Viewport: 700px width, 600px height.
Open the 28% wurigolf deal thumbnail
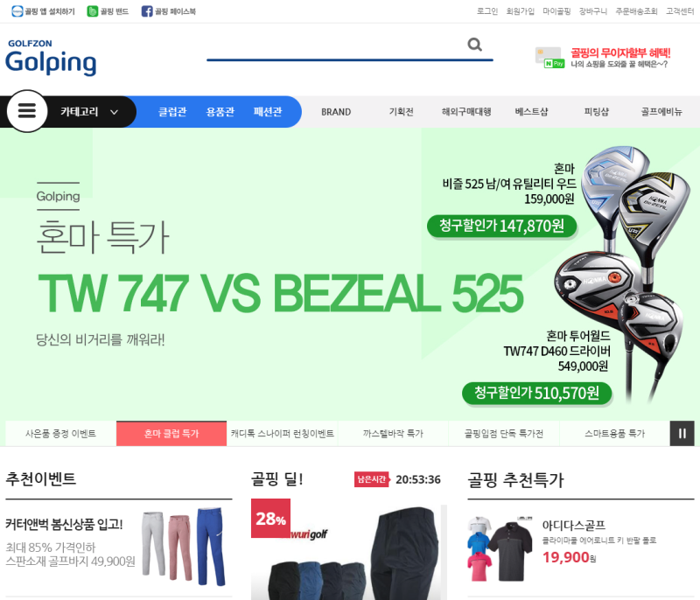pyautogui.click(x=348, y=549)
